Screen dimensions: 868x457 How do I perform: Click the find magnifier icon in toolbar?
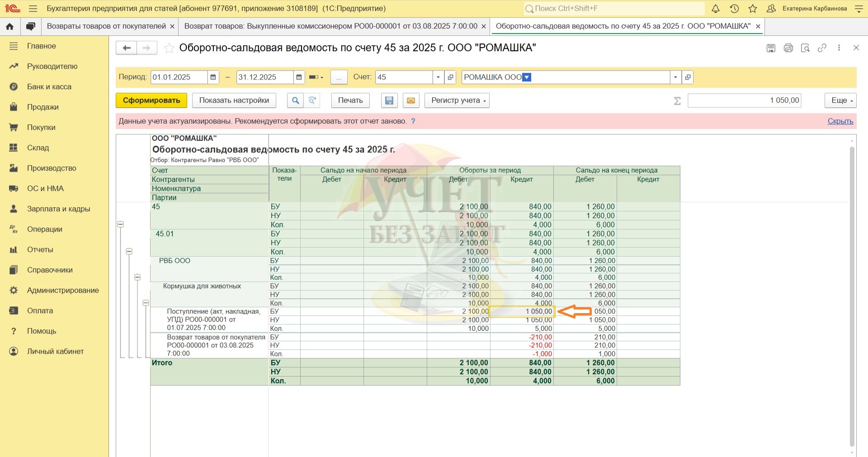[295, 100]
